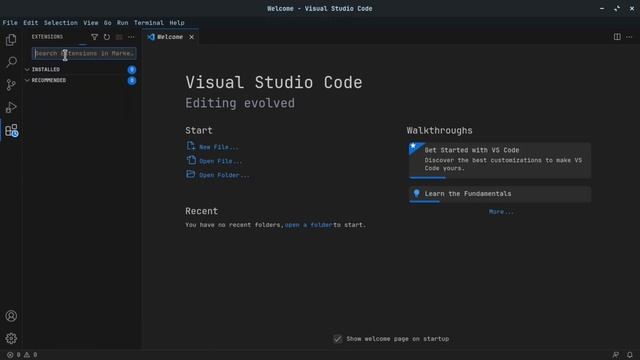The height and width of the screenshot is (360, 640).
Task: Open the Terminal menu
Action: [149, 23]
